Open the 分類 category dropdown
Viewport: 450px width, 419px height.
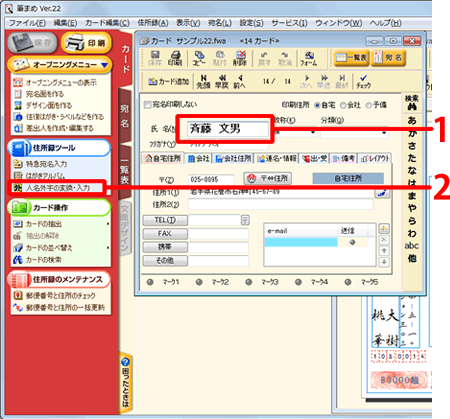[384, 132]
